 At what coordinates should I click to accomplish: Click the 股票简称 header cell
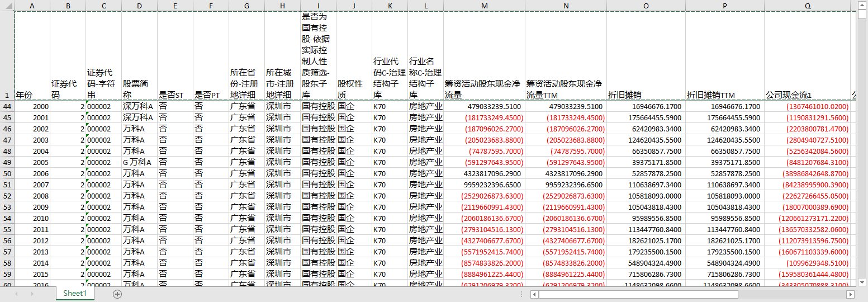tap(139, 56)
